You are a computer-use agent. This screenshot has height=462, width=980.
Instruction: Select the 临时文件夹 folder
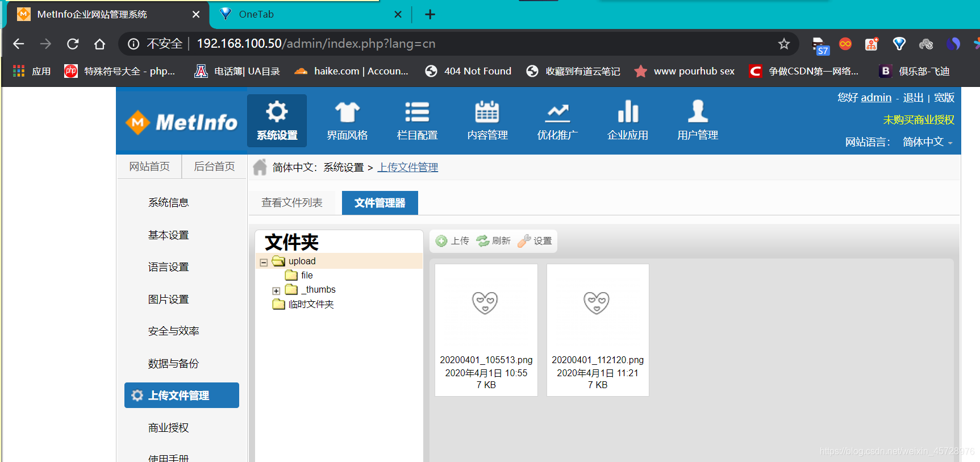(311, 304)
